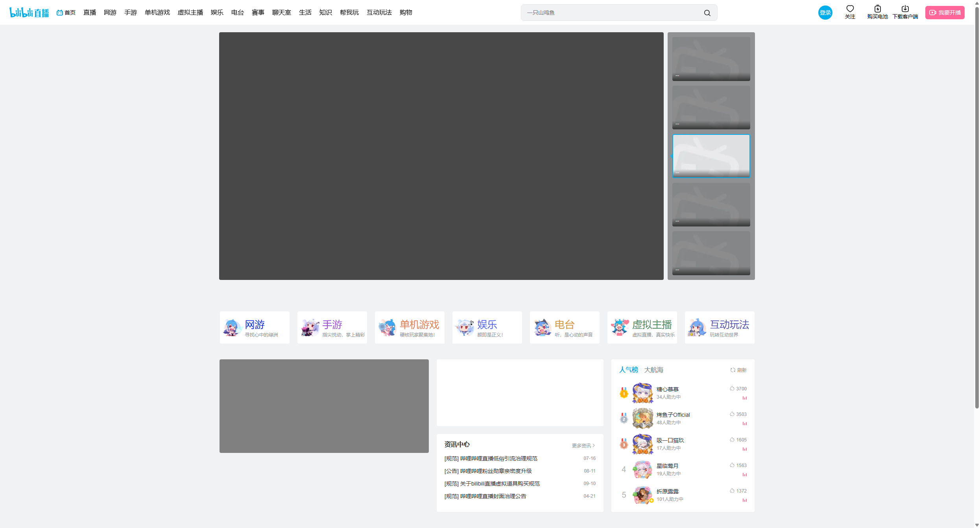Open the 关注 heart icon

point(850,9)
